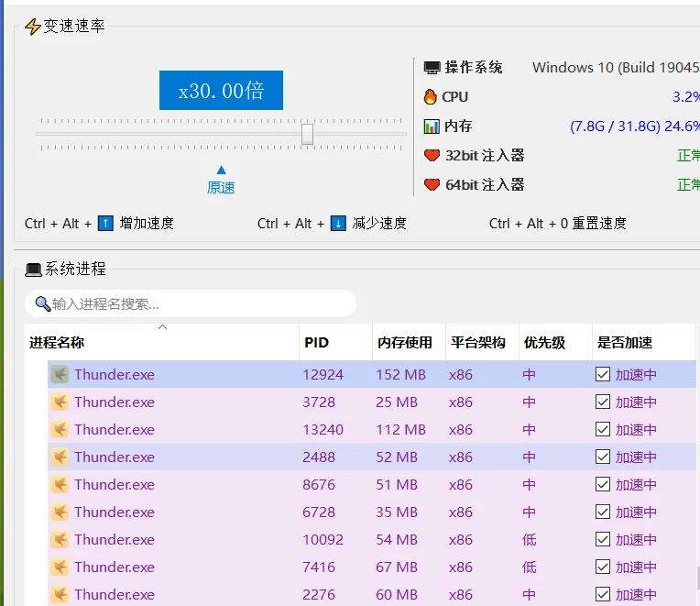Click Thunder icon for PID 2276
The image size is (700, 606).
pyautogui.click(x=60, y=594)
